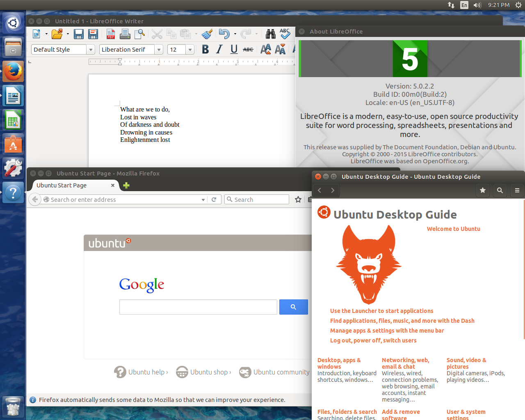Click the Google search text box
Image resolution: width=525 pixels, height=420 pixels.
[198, 307]
